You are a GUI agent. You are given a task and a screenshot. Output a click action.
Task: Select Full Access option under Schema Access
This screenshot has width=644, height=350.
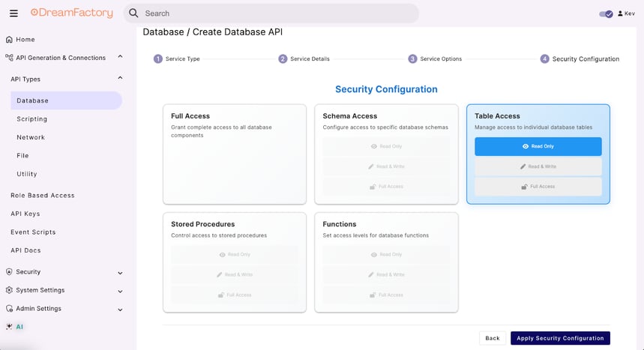tap(386, 187)
